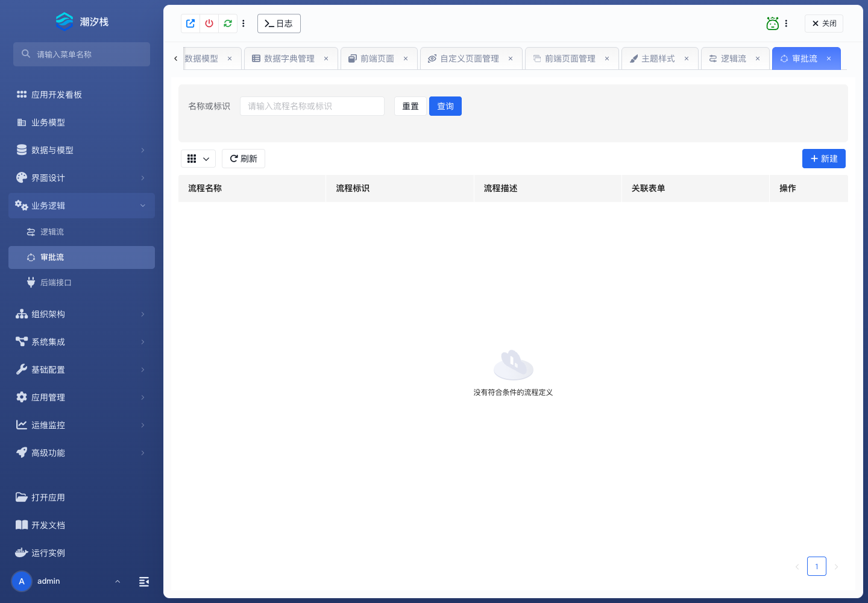This screenshot has width=868, height=603.
Task: Click 打开应用 in the sidebar
Action: (81, 497)
